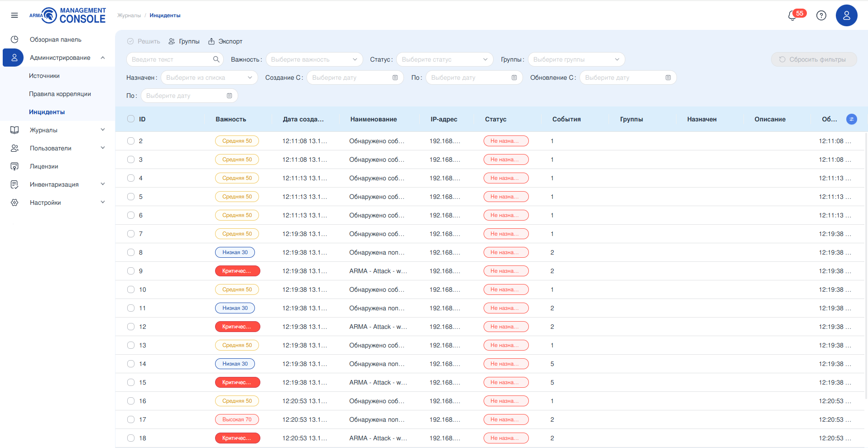
Task: Open calendar icon in Создание С field
Action: click(395, 77)
